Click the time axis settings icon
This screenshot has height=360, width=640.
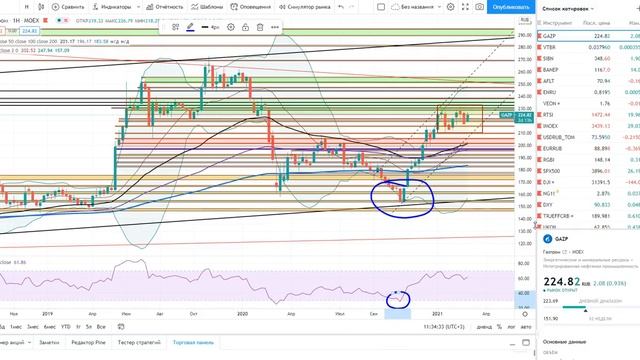(525, 314)
